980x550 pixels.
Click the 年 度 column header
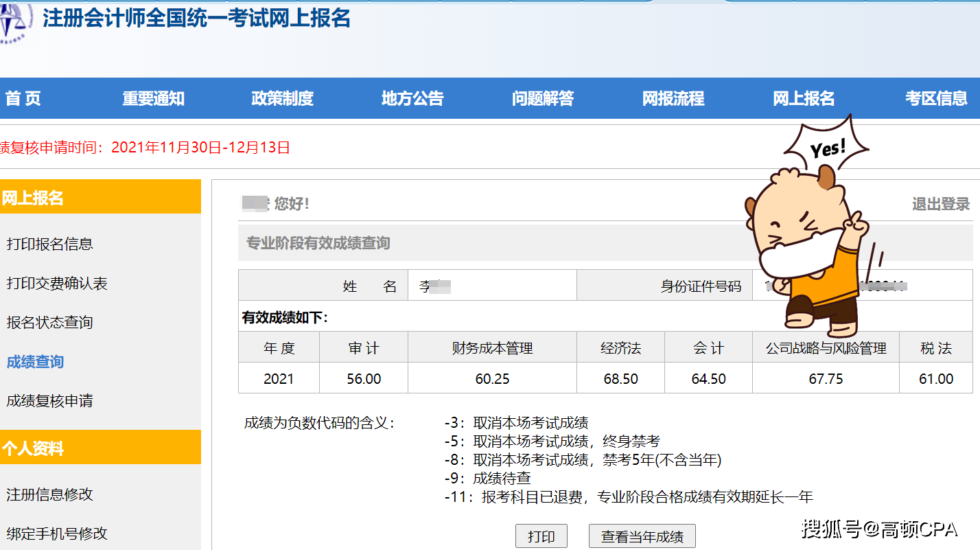tap(279, 348)
